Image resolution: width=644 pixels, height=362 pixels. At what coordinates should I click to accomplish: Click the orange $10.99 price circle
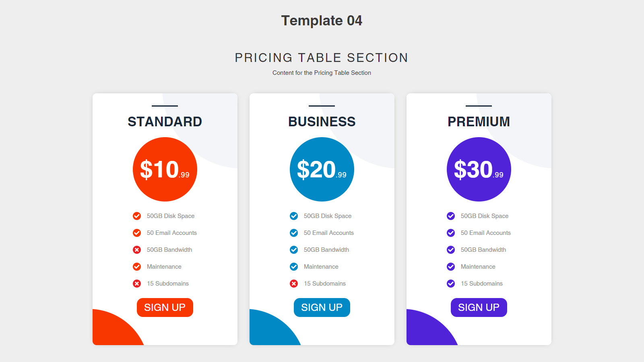165,169
